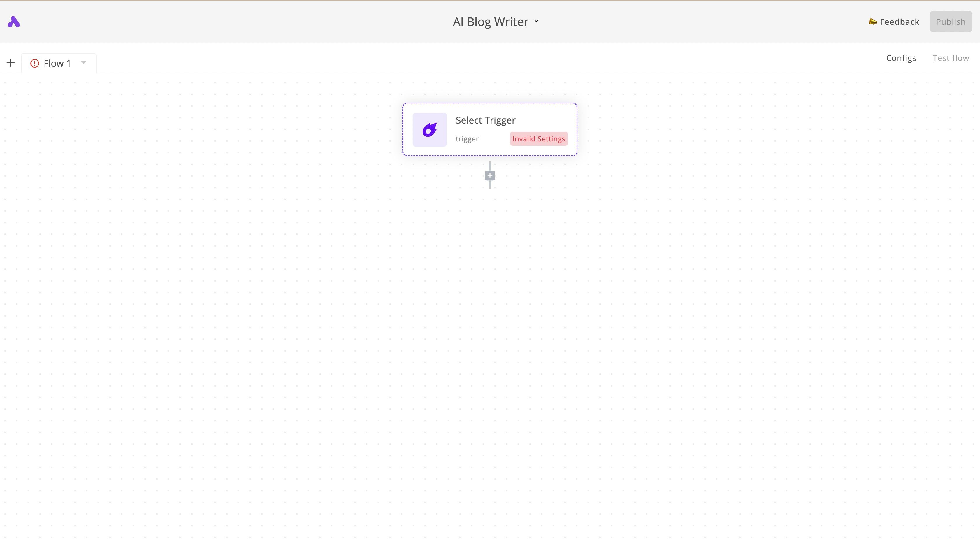980x548 pixels.
Task: Add a step below the trigger node
Action: click(490, 176)
